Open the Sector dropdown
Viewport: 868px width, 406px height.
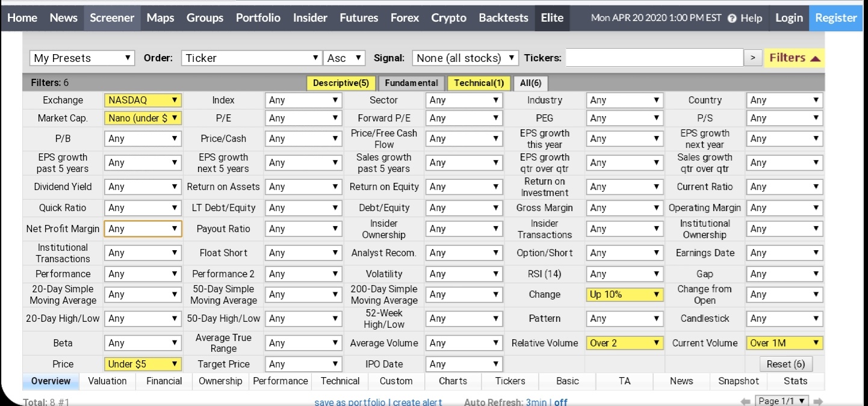[x=463, y=100]
